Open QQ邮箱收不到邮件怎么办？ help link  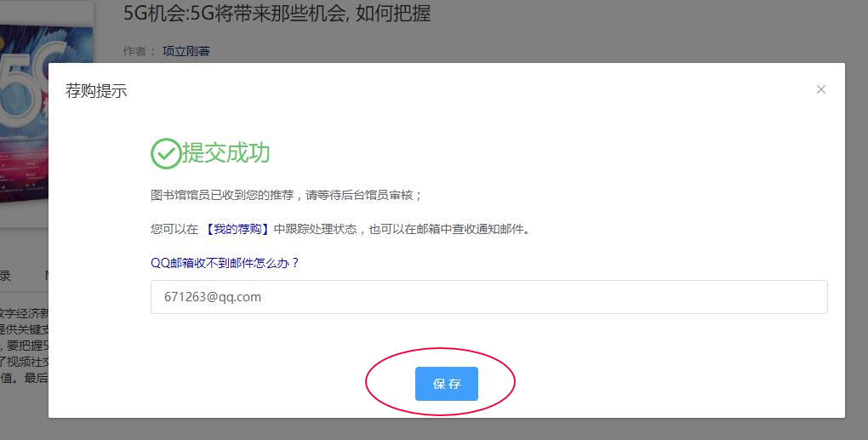[x=225, y=263]
